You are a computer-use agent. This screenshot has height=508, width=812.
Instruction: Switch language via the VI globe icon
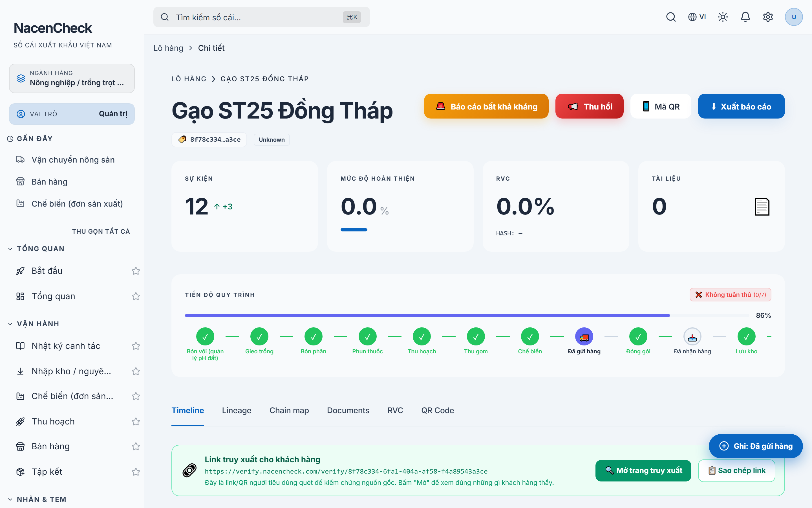click(x=697, y=17)
